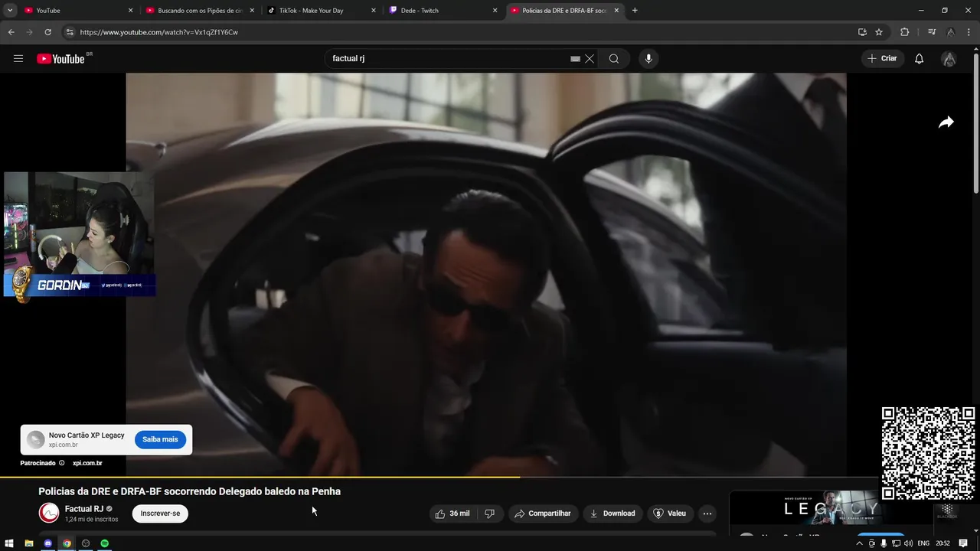Go to the YouTube home logo

pyautogui.click(x=60, y=59)
